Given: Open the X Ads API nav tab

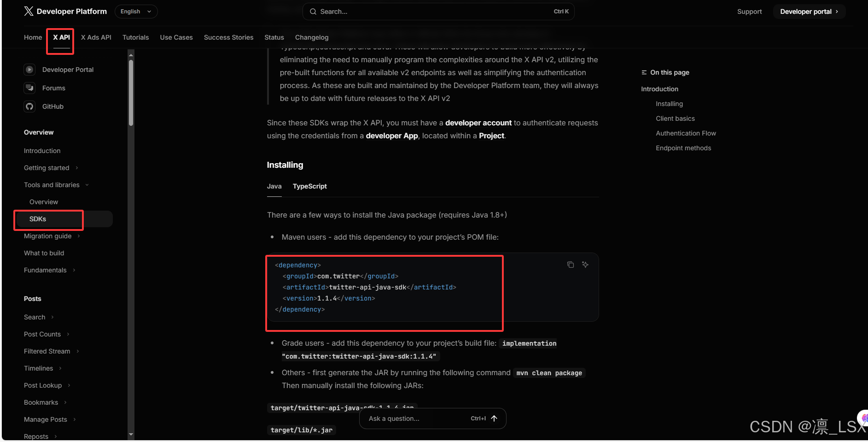Looking at the screenshot, I should 96,37.
